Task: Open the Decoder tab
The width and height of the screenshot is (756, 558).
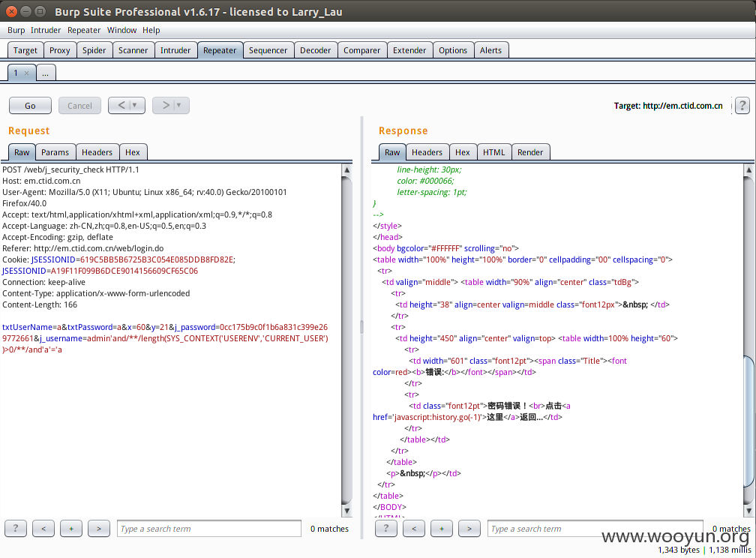Action: (315, 50)
